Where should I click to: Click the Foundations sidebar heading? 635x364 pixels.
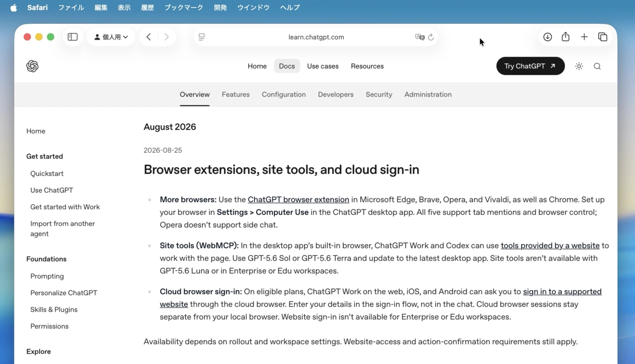(46, 259)
